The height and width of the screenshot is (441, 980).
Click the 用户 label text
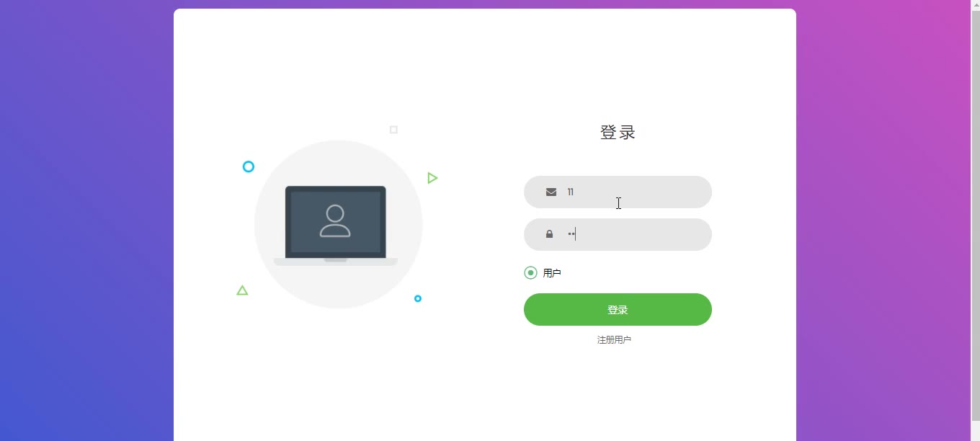(552, 273)
